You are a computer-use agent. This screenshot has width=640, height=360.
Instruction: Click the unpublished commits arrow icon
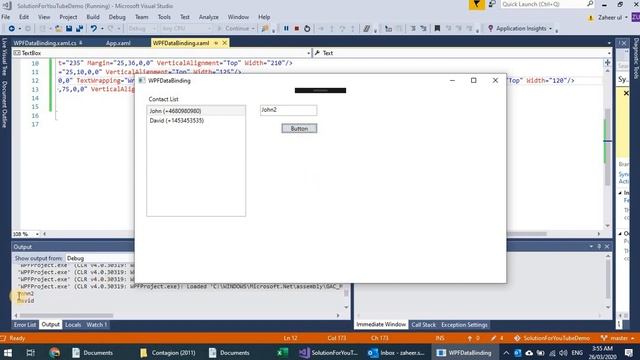click(x=470, y=338)
